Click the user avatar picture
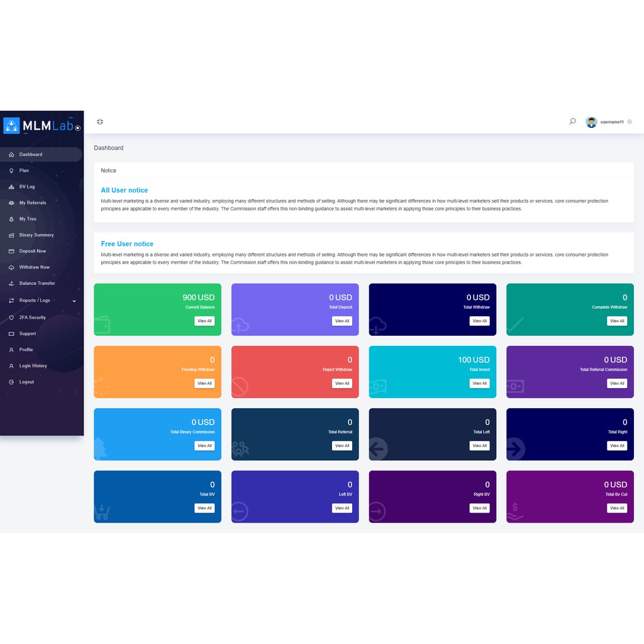 click(591, 122)
